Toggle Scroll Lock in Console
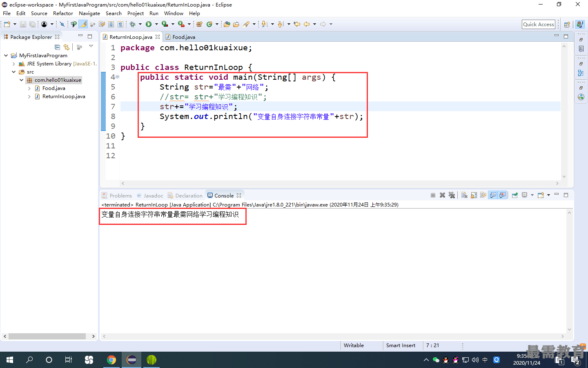The width and height of the screenshot is (588, 368). [474, 195]
